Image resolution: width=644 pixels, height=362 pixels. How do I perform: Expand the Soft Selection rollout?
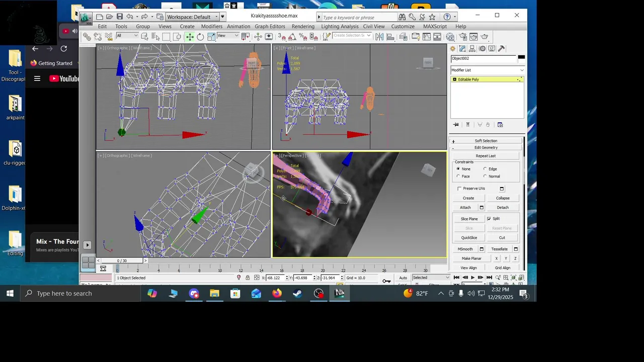(x=486, y=141)
